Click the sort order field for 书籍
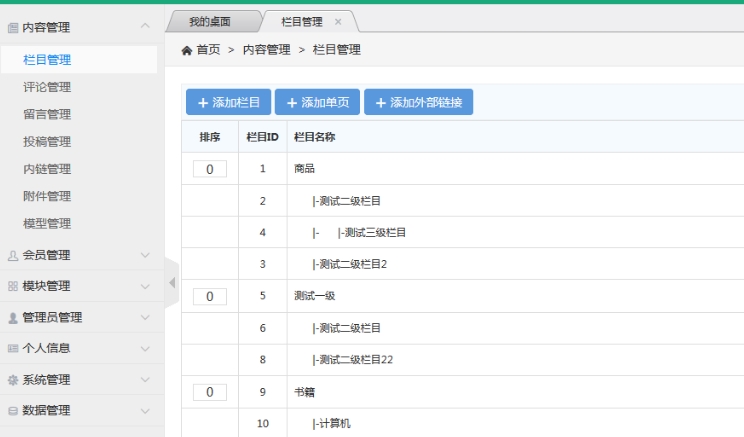The width and height of the screenshot is (744, 437). click(210, 392)
